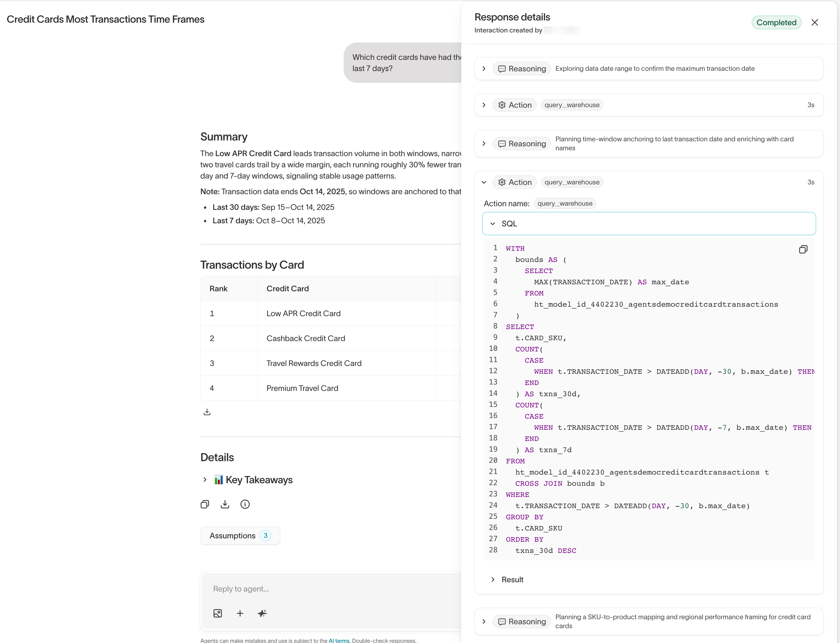Click the user question message bubble
The height and width of the screenshot is (643, 840).
click(403, 63)
